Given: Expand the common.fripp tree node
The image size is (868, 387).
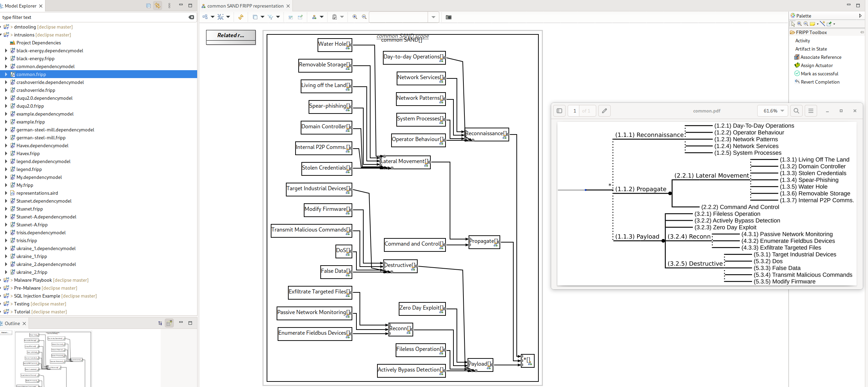Looking at the screenshot, I should point(6,74).
